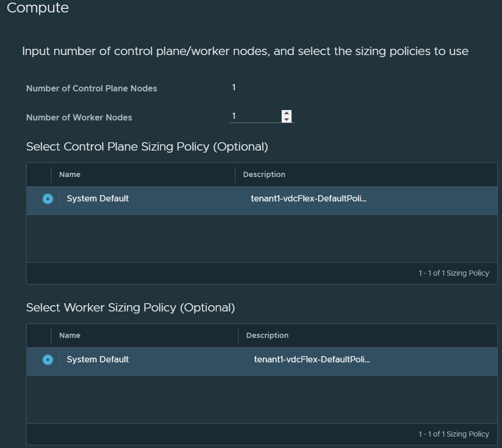Click Description header in Worker Sizing table

(267, 335)
